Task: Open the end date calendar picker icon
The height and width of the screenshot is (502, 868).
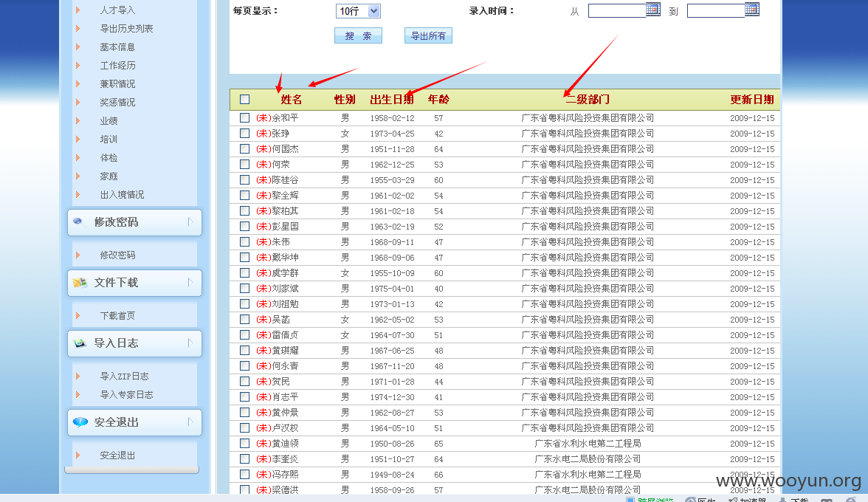Action: click(752, 10)
